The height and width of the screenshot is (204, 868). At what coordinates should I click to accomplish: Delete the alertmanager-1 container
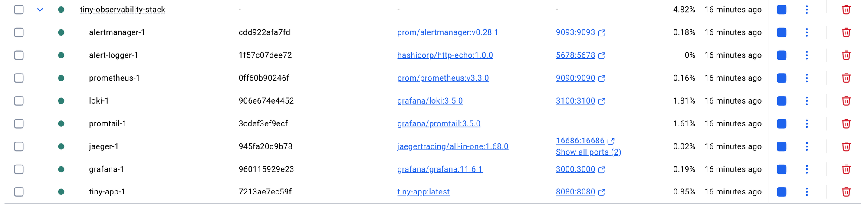click(x=846, y=32)
